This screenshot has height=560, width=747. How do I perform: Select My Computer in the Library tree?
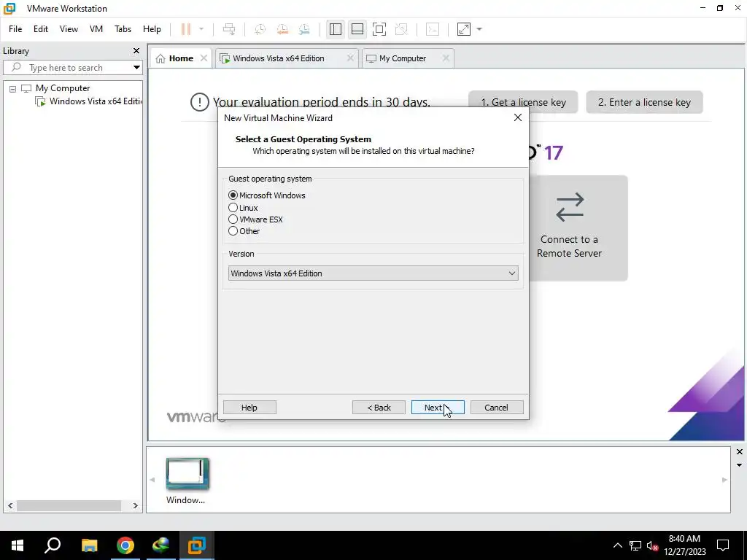63,88
